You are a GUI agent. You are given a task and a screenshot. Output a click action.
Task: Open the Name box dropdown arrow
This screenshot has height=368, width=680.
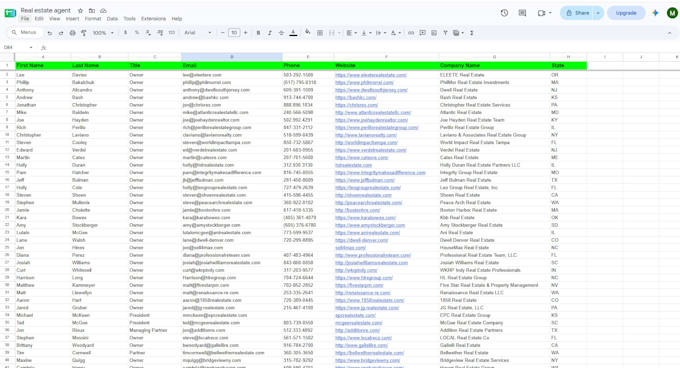click(x=31, y=47)
